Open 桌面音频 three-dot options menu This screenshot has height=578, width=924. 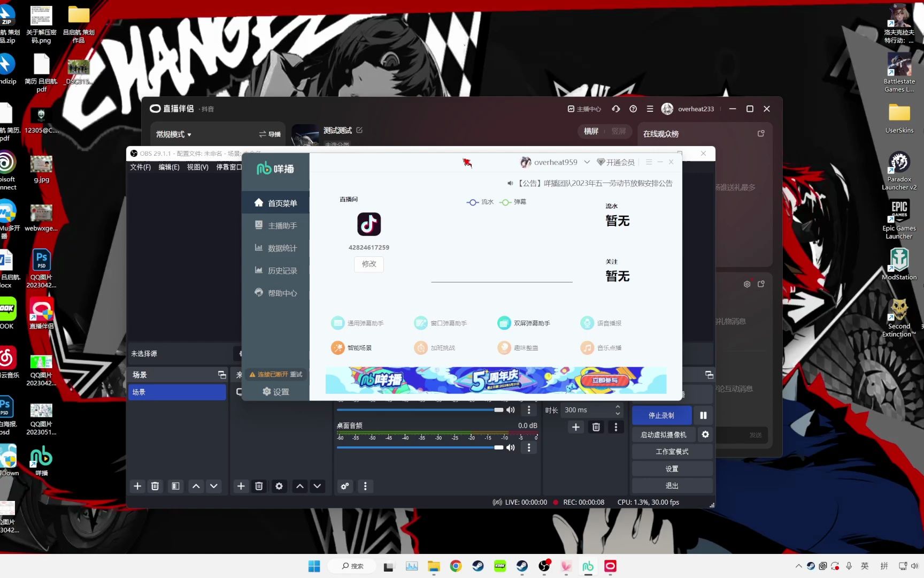pos(529,447)
